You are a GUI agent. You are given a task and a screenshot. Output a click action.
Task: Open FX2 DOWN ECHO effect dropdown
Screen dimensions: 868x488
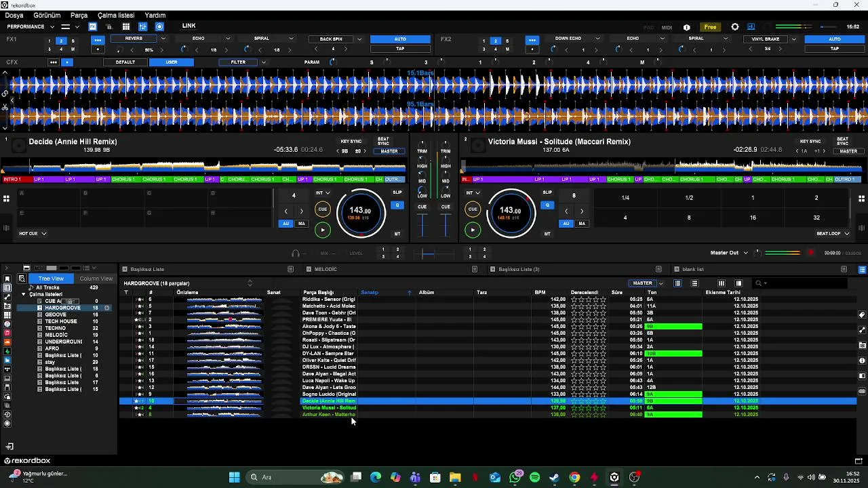point(598,39)
